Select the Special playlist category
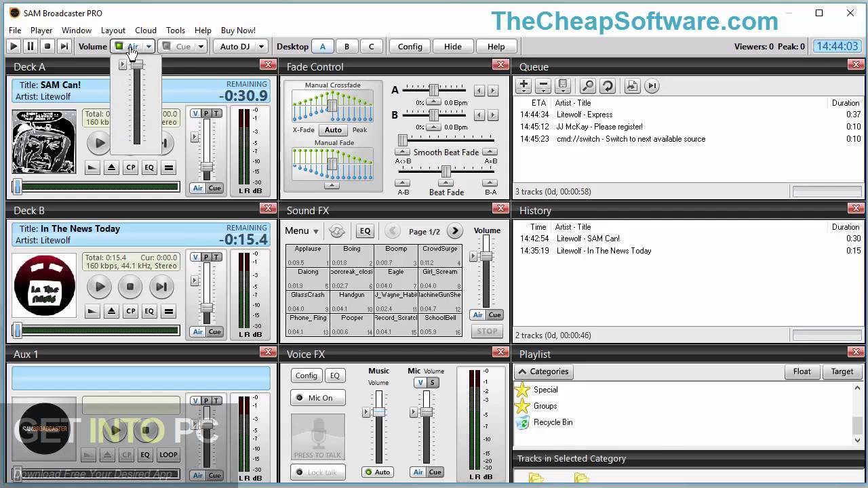This screenshot has width=868, height=488. tap(545, 390)
